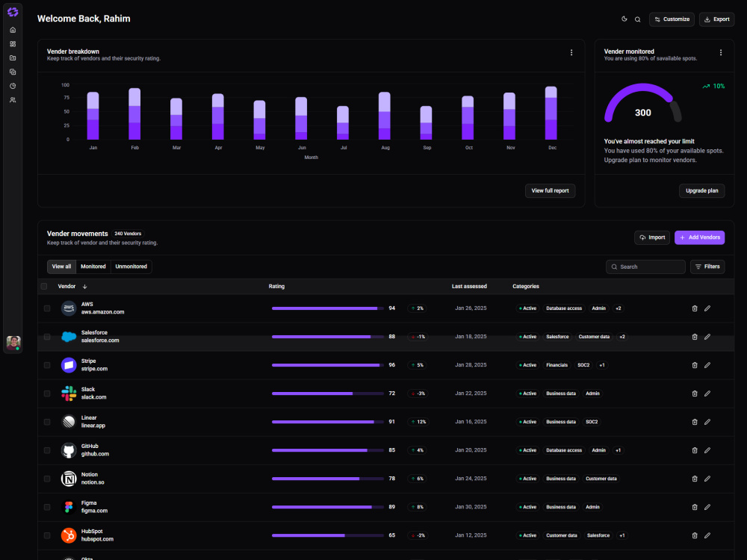Image resolution: width=747 pixels, height=560 pixels.
Task: Toggle dark mode moon icon
Action: [624, 19]
